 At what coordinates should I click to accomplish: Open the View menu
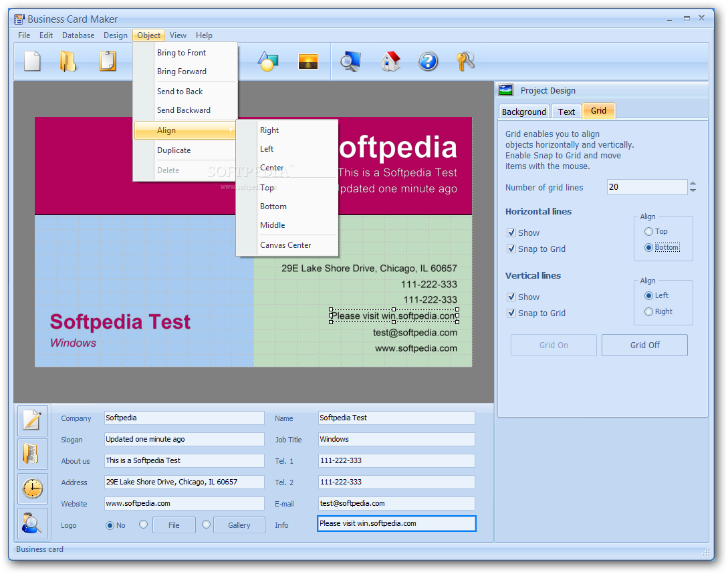pyautogui.click(x=178, y=35)
